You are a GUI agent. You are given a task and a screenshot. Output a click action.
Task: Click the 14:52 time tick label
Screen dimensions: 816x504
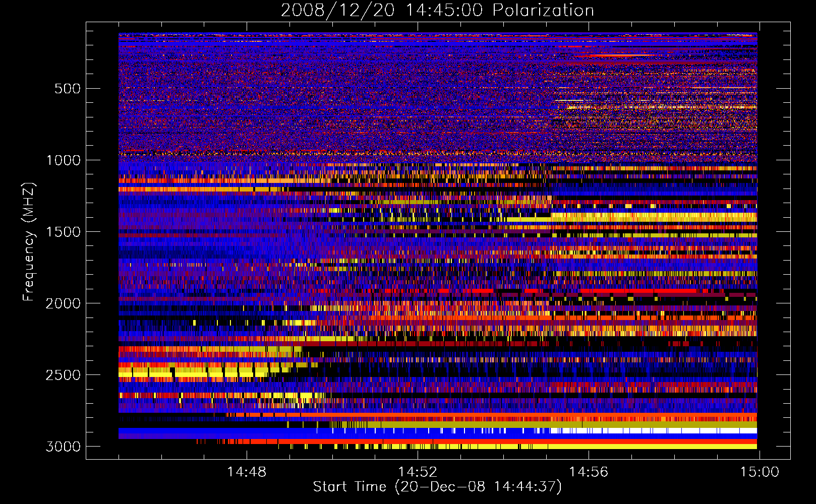click(x=418, y=472)
